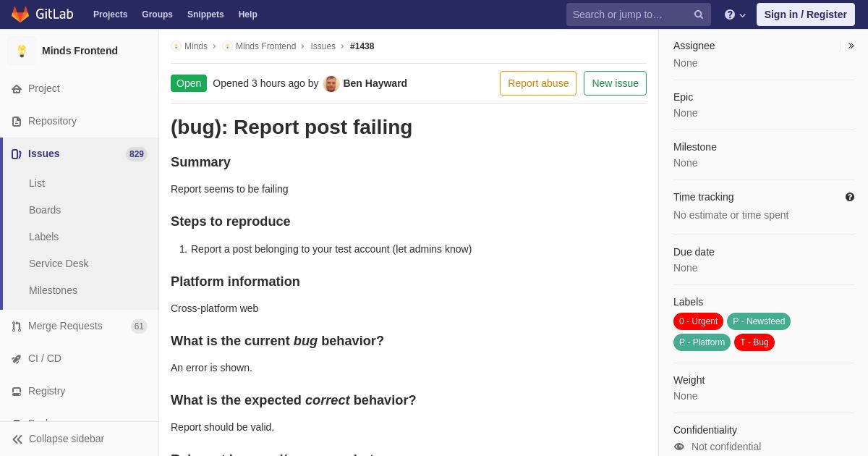Collapse the right issue sidebar chevron

(851, 46)
